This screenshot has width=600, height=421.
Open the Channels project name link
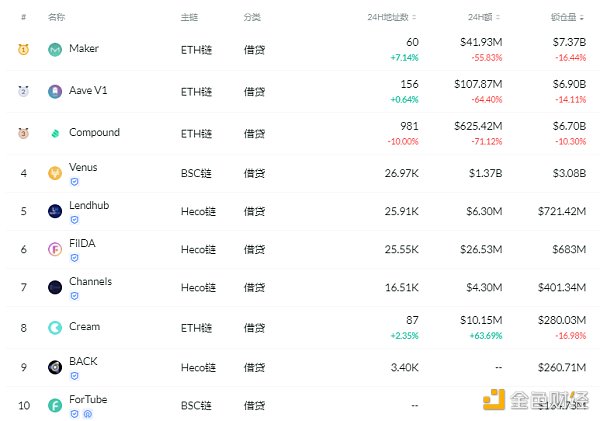90,282
